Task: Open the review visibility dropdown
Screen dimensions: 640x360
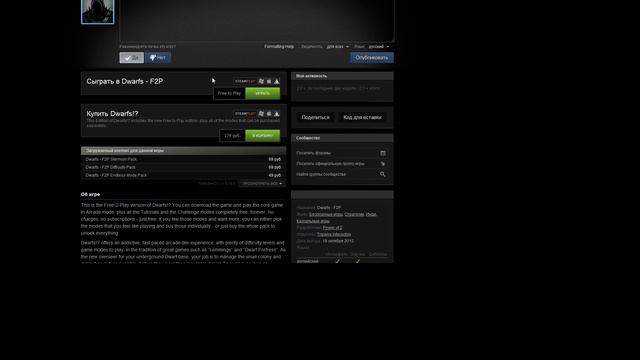Action: pyautogui.click(x=338, y=47)
